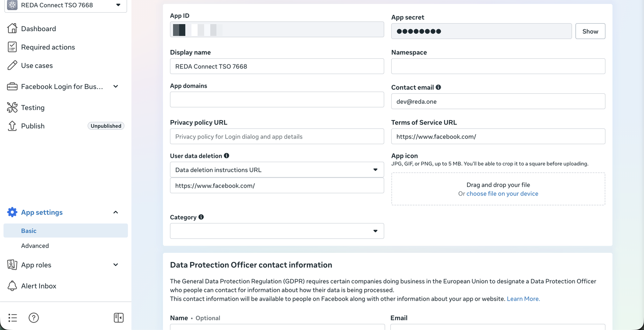Click the Display name input field
Screen dimensions: 644x330
point(277,66)
